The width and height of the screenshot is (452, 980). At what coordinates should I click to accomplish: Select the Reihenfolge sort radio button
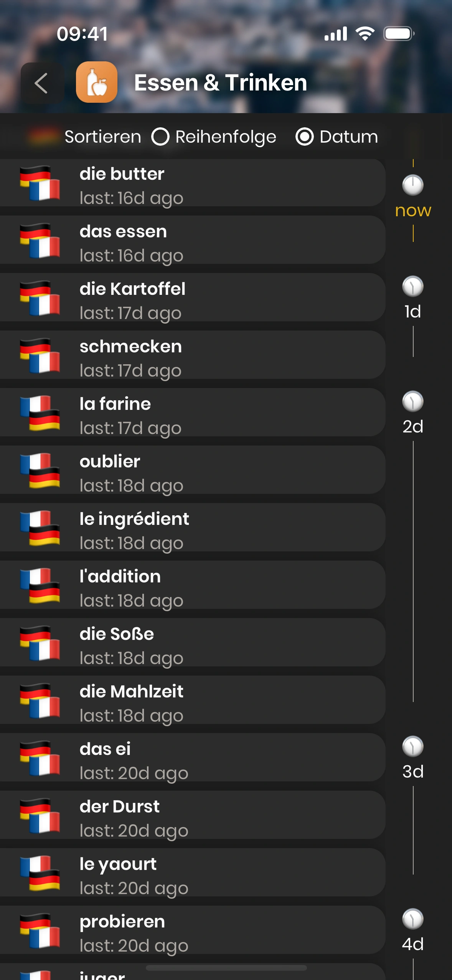point(160,137)
